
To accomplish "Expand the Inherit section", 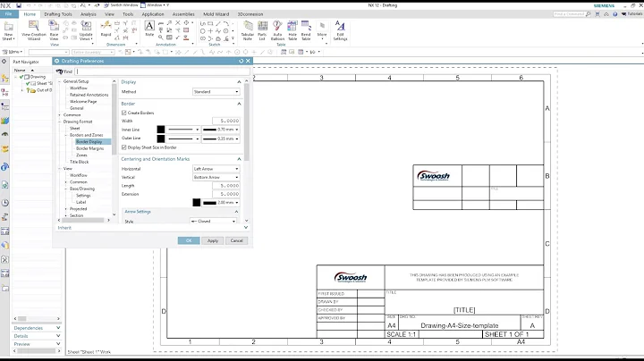I will (246, 227).
